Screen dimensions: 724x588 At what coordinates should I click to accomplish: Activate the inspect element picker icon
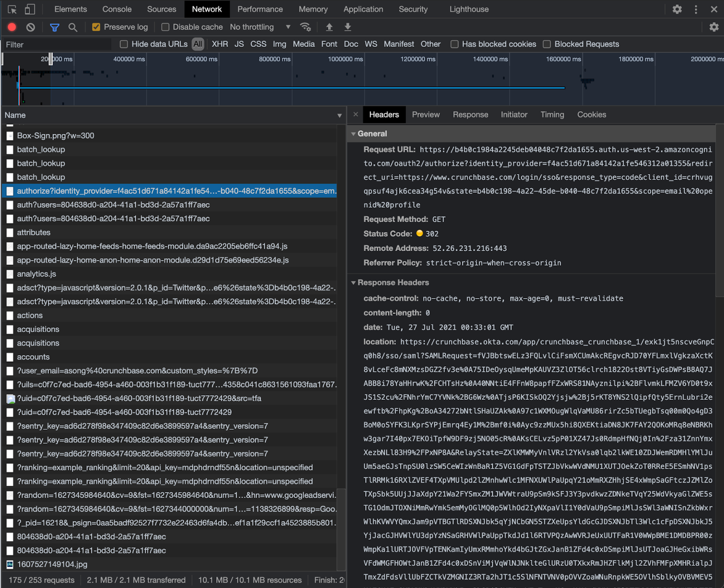click(12, 9)
